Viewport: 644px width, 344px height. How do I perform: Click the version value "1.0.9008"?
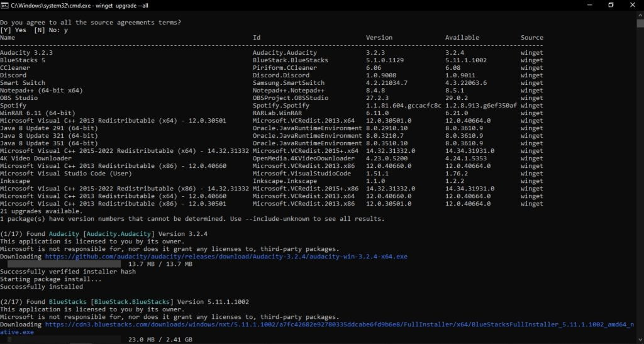(x=381, y=75)
